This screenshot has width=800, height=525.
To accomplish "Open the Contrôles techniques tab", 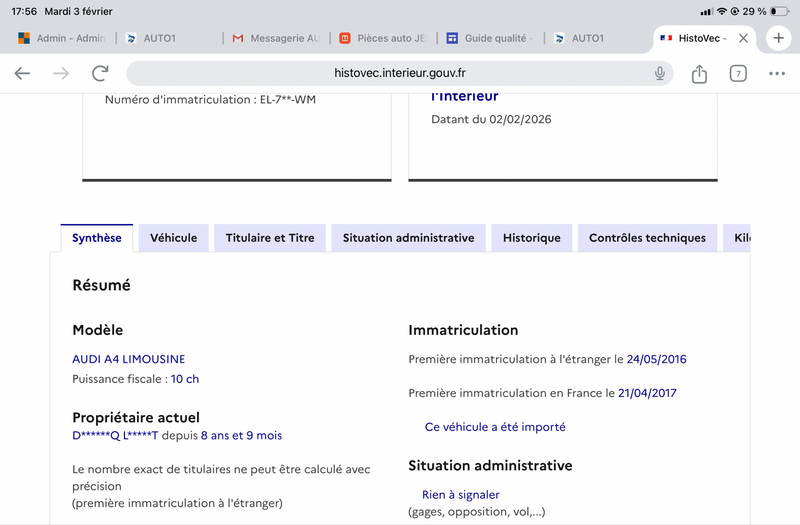I will coord(647,238).
